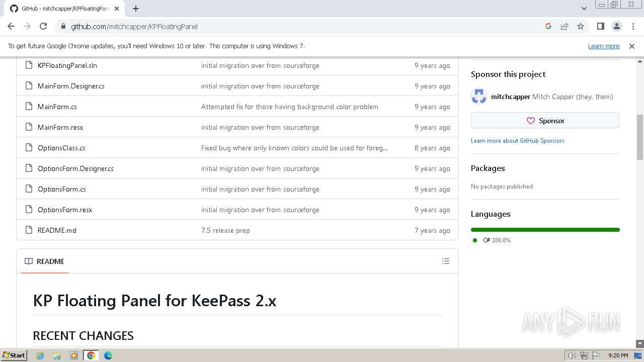644x362 pixels.
Task: Open the '7.5 release prep' commit message
Action: point(225,230)
